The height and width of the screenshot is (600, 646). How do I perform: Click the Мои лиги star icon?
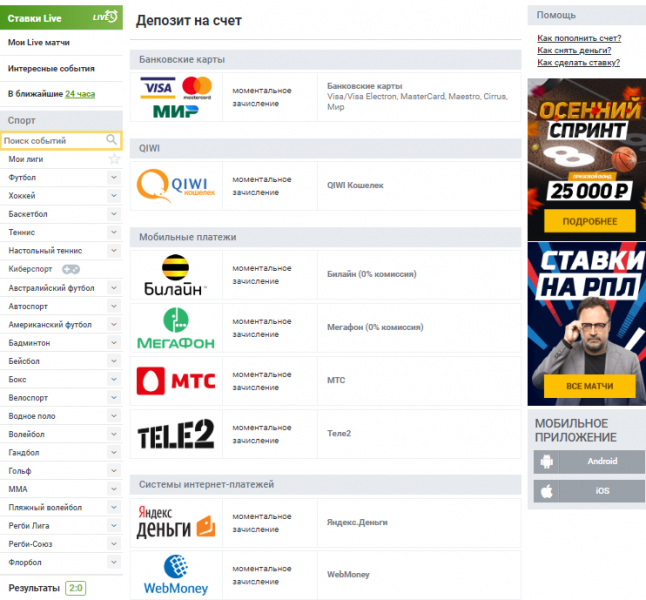(114, 159)
